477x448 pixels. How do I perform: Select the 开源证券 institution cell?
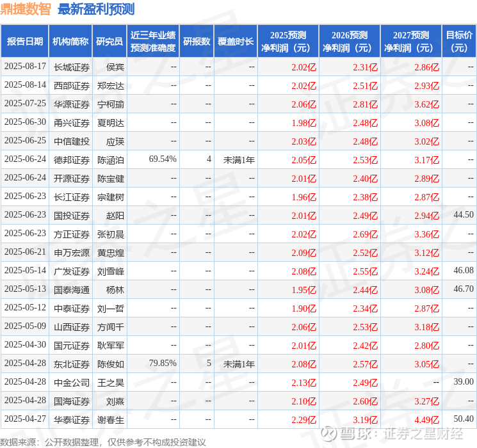click(x=72, y=179)
